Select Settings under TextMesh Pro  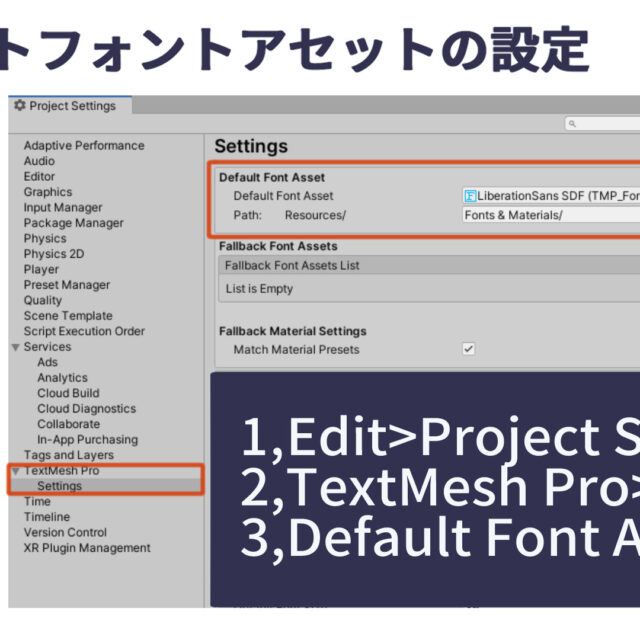(x=60, y=486)
